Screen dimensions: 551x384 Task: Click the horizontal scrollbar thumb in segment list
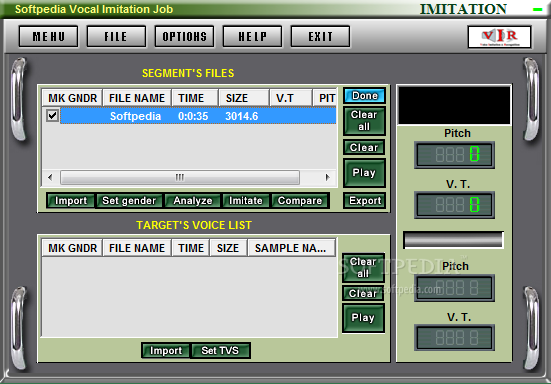click(180, 177)
